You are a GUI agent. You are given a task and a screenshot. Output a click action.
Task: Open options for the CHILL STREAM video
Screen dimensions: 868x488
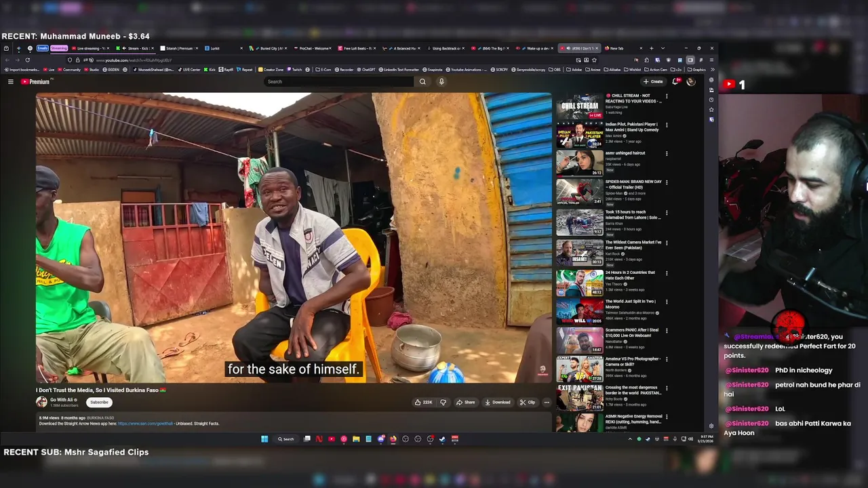coord(667,96)
